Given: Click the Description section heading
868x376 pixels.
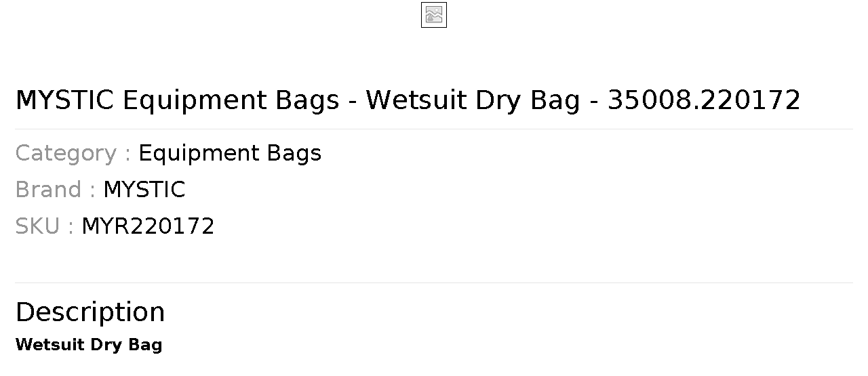Looking at the screenshot, I should click(x=90, y=312).
